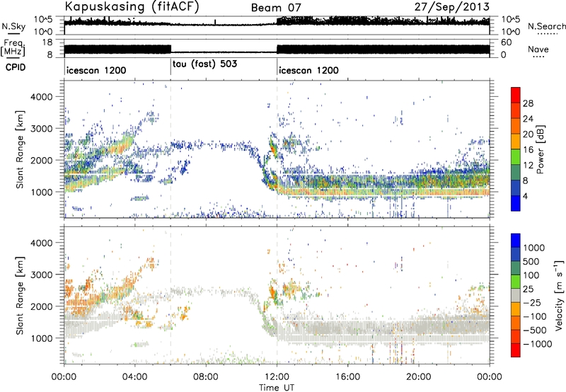Select the 'Freq. [MHz]' axis label
The height and width of the screenshot is (392, 566).
coord(13,48)
